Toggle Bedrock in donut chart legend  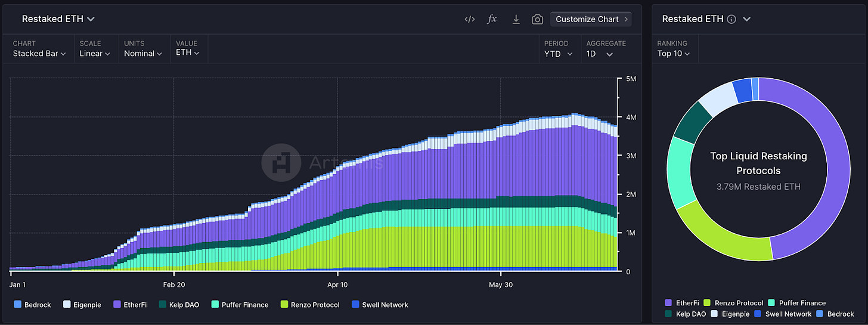tap(836, 314)
